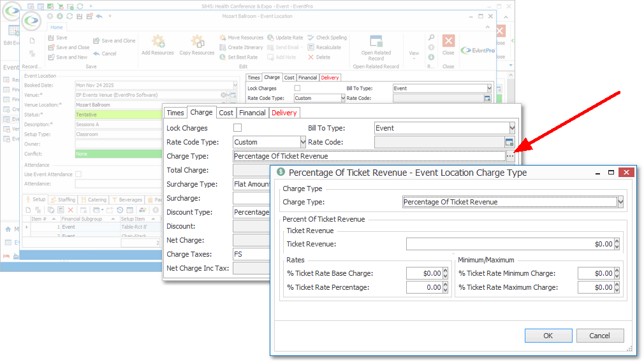Click the undo arrow in Event Location title bar

coord(99,17)
